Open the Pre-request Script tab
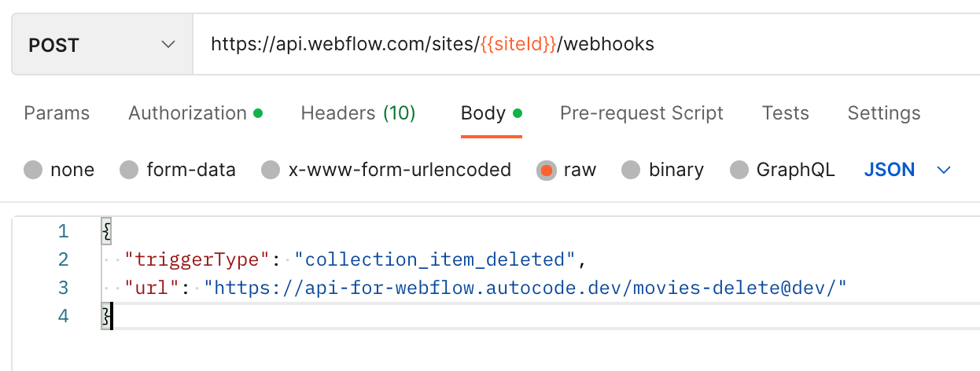Viewport: 980px width, 371px height. [641, 113]
